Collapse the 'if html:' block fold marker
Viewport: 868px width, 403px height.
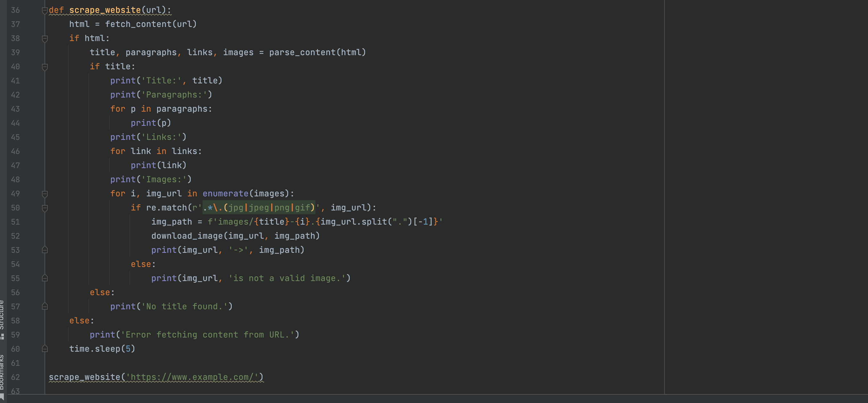click(45, 39)
